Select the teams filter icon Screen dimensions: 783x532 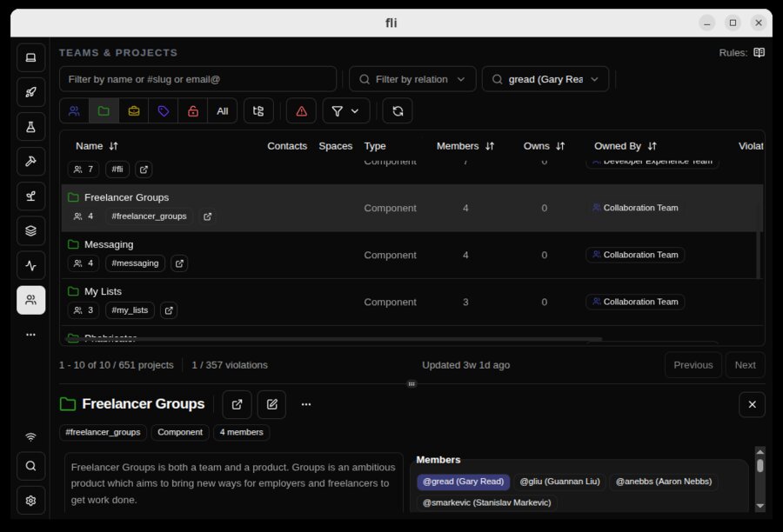tap(74, 110)
